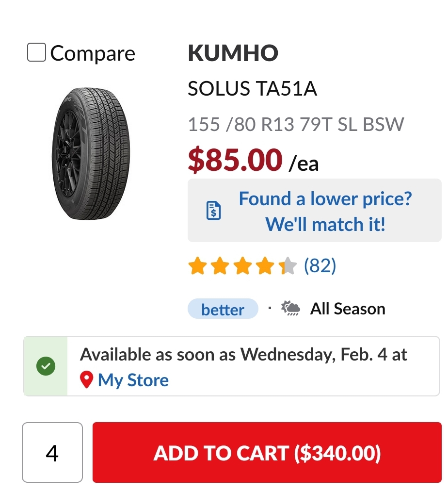This screenshot has width=448, height=492.
Task: Open the SOLUS TA51A product title
Action: 252,89
